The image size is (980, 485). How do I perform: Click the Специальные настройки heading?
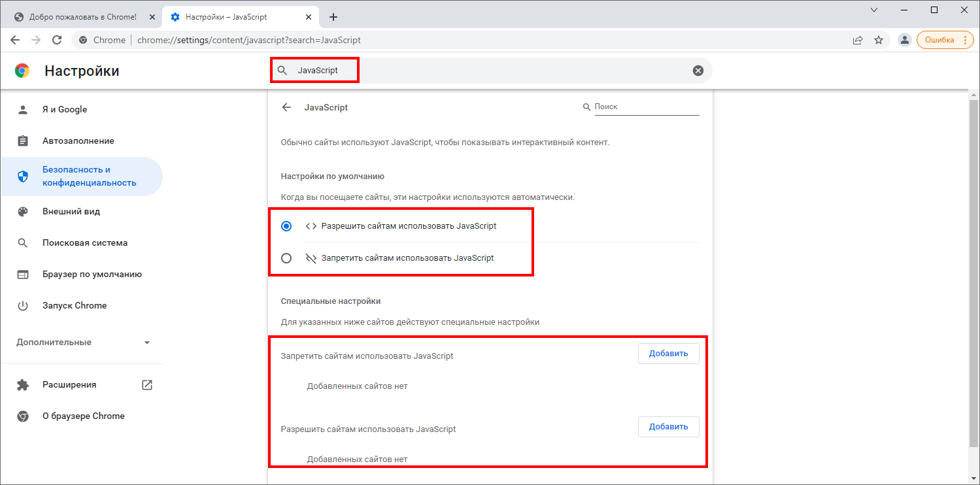(x=331, y=301)
